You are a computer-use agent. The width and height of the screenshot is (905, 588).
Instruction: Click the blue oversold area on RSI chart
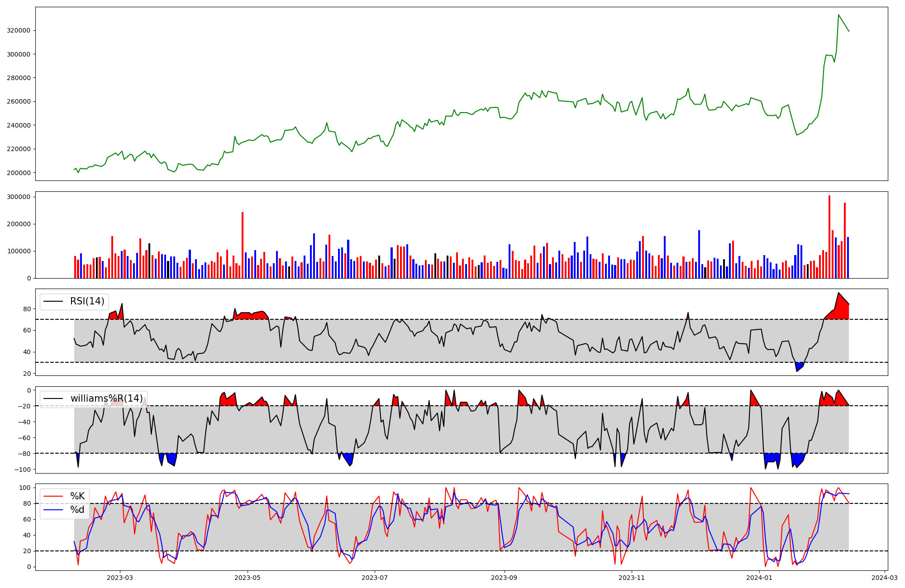(x=799, y=366)
